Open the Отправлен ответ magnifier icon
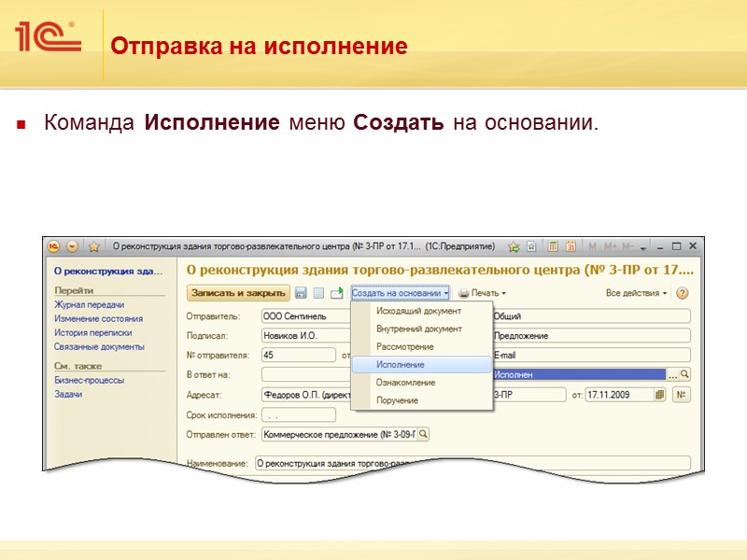This screenshot has width=747, height=560. pos(423,434)
